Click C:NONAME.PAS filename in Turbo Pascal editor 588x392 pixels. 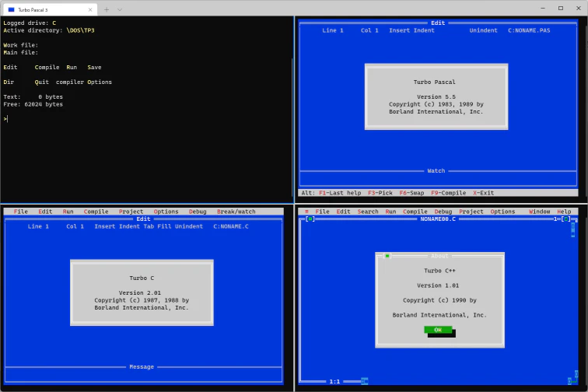529,30
